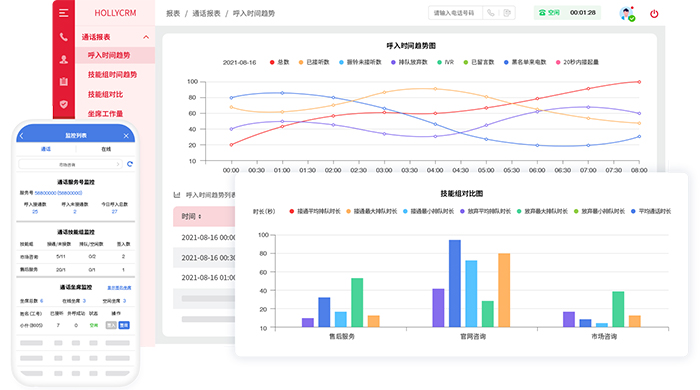Sort the table by 时间 column
This screenshot has width=700, height=390.
click(x=191, y=216)
